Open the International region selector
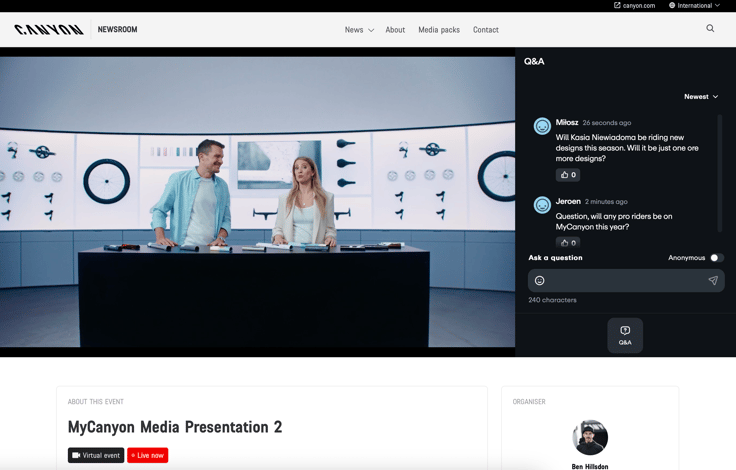The width and height of the screenshot is (736, 470). pos(694,6)
